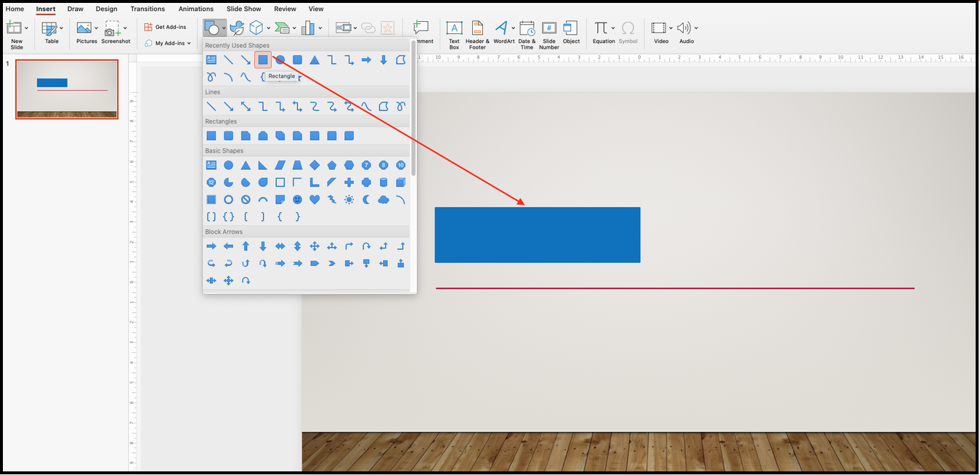Viewport: 980px width, 475px height.
Task: Select the up arrow in Block Arrows
Action: (x=246, y=247)
